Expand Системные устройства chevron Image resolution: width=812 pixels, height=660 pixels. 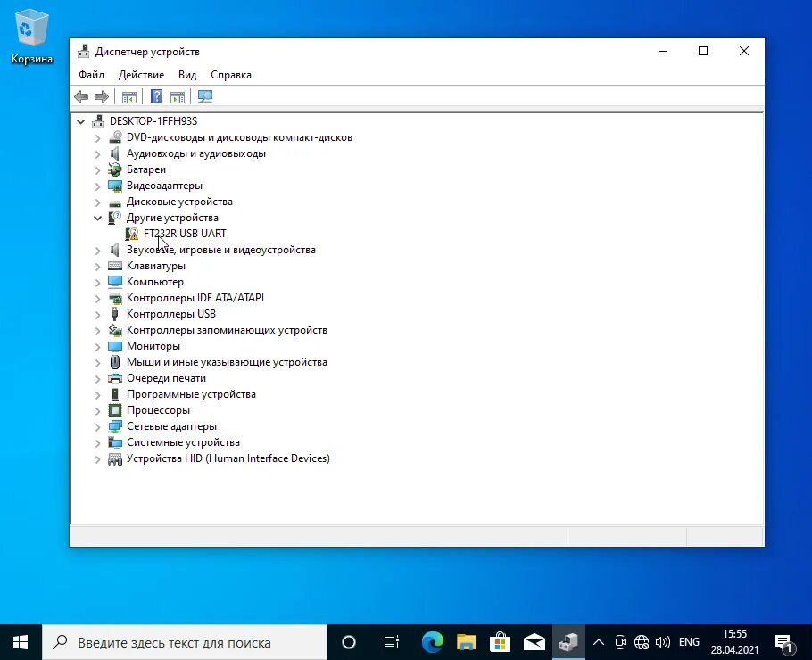97,442
